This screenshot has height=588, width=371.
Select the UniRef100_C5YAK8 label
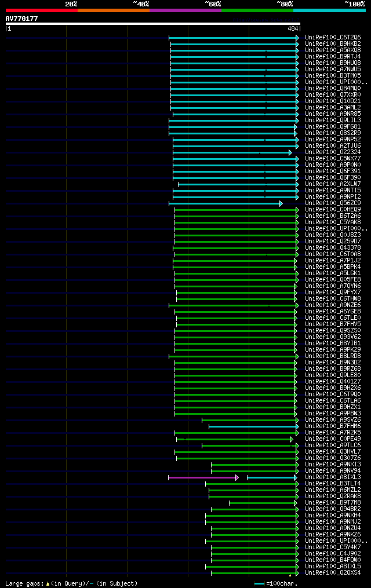coord(333,222)
